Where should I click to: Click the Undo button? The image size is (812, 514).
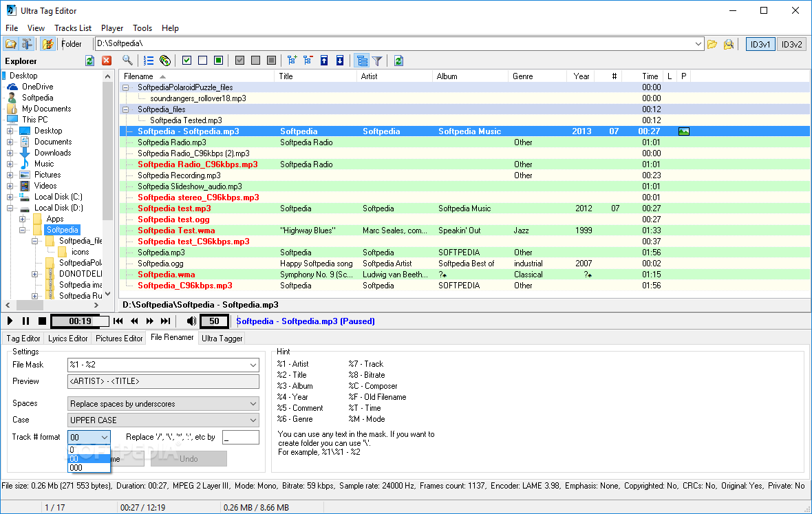point(189,459)
